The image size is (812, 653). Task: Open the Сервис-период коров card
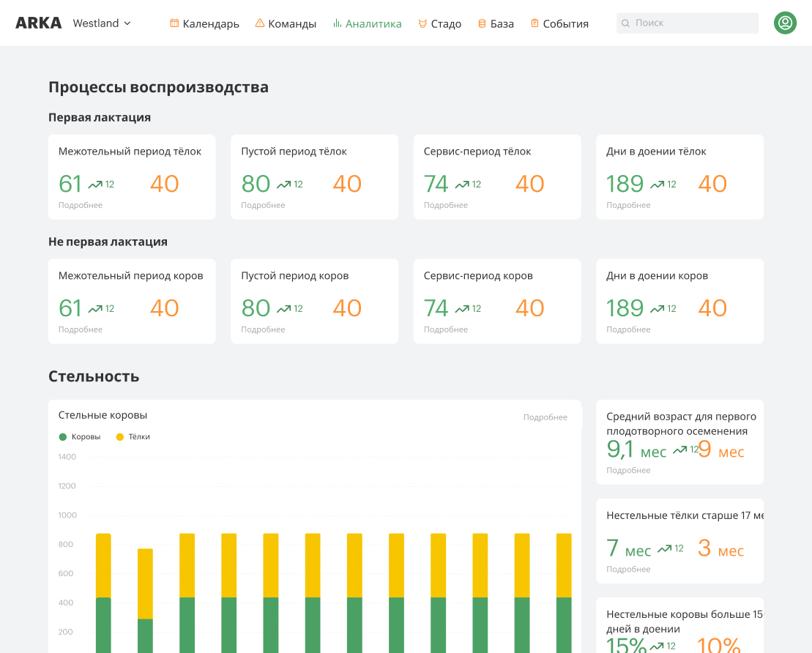(496, 300)
